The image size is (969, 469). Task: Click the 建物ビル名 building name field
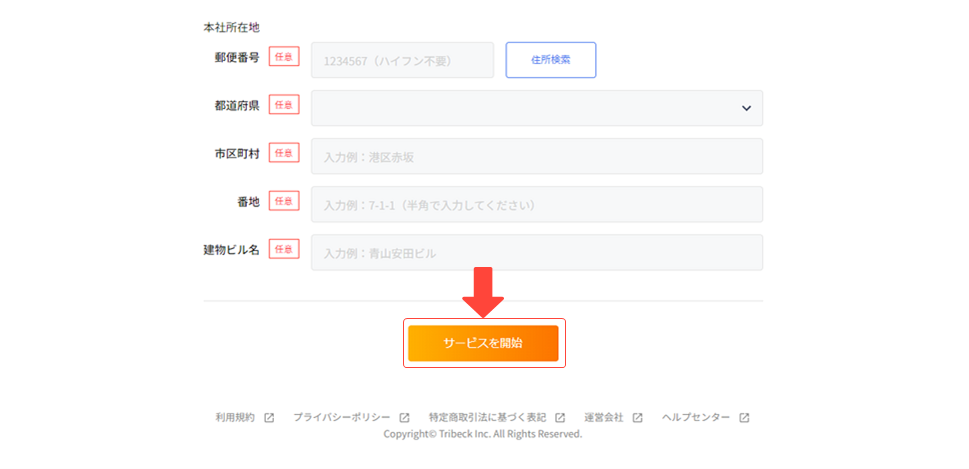[x=536, y=253]
